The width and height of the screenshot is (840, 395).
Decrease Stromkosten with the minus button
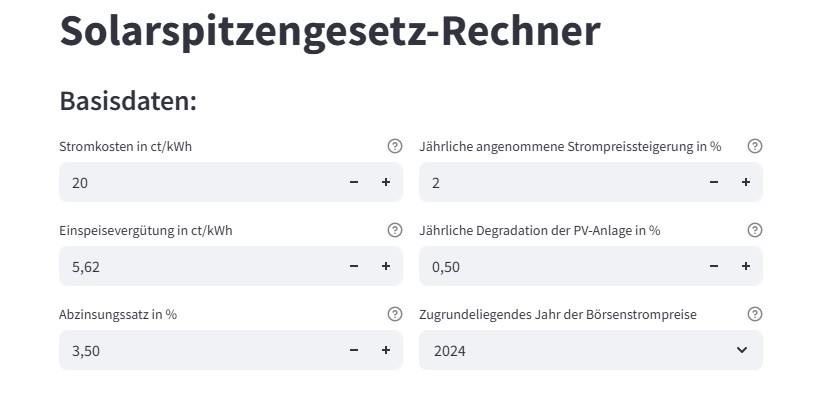(354, 182)
